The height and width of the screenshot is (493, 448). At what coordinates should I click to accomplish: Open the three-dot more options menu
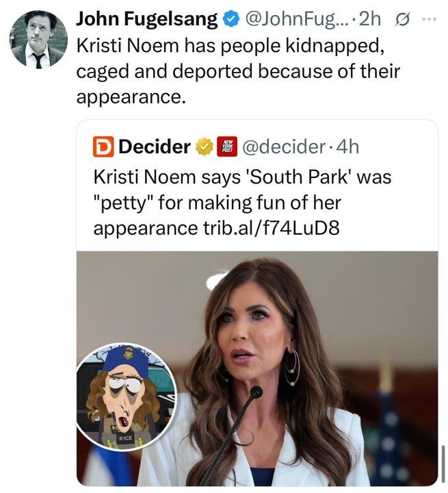(x=428, y=18)
